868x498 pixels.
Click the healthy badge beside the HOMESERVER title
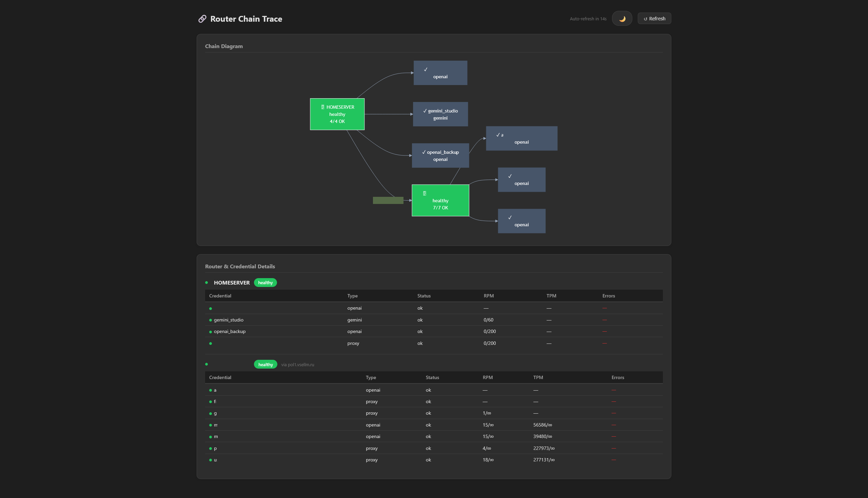tap(265, 283)
